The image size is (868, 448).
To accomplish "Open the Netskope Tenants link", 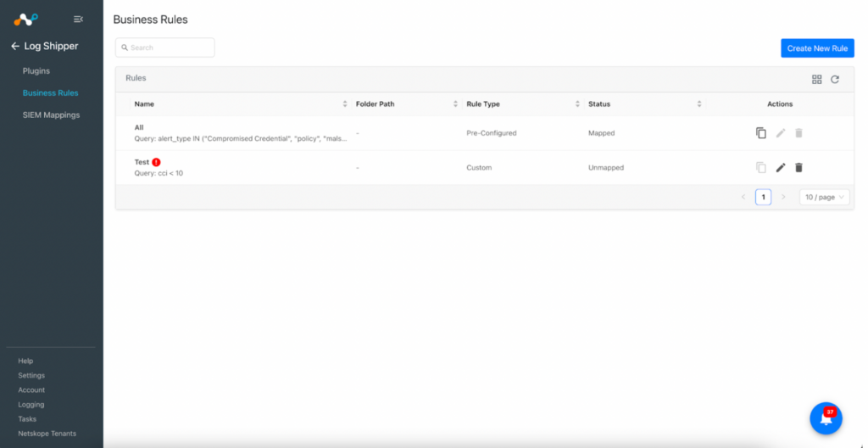I will pos(47,434).
